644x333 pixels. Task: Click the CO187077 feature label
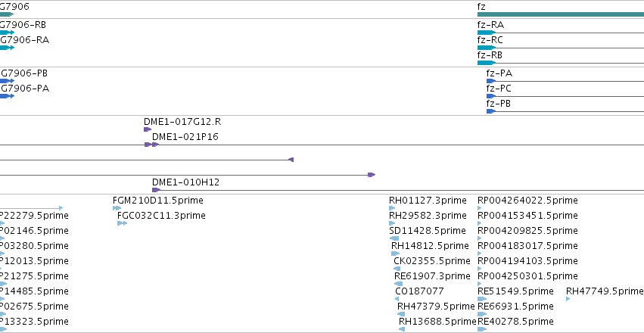click(x=419, y=291)
